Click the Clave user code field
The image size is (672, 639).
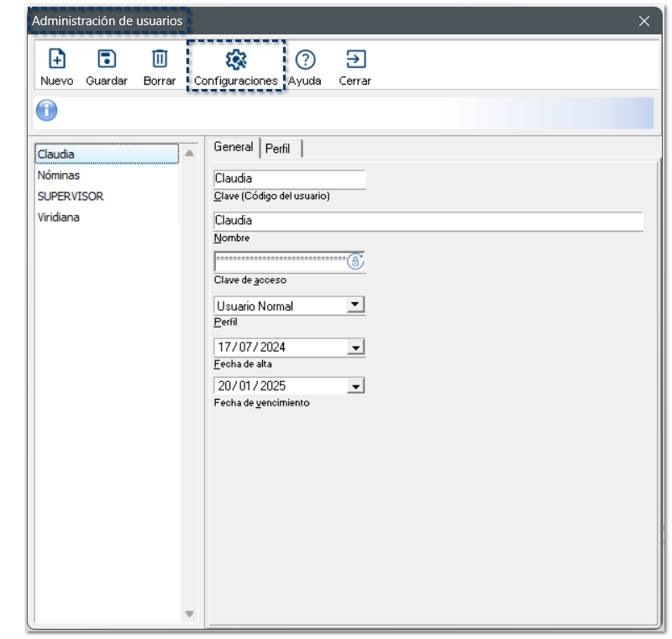[x=290, y=179]
